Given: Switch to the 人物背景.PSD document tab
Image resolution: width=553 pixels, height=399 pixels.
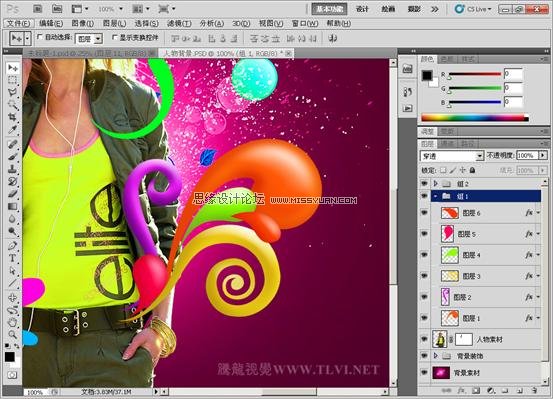Looking at the screenshot, I should point(226,53).
